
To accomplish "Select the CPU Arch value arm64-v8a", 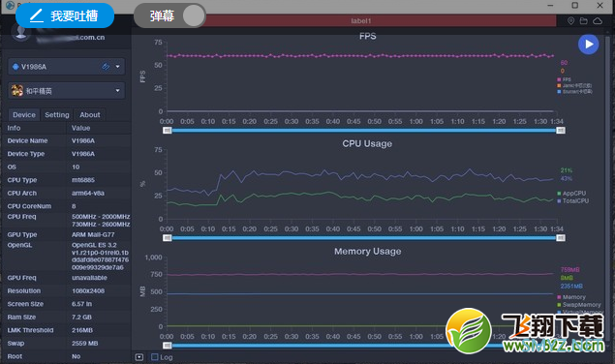I will tap(88, 193).
